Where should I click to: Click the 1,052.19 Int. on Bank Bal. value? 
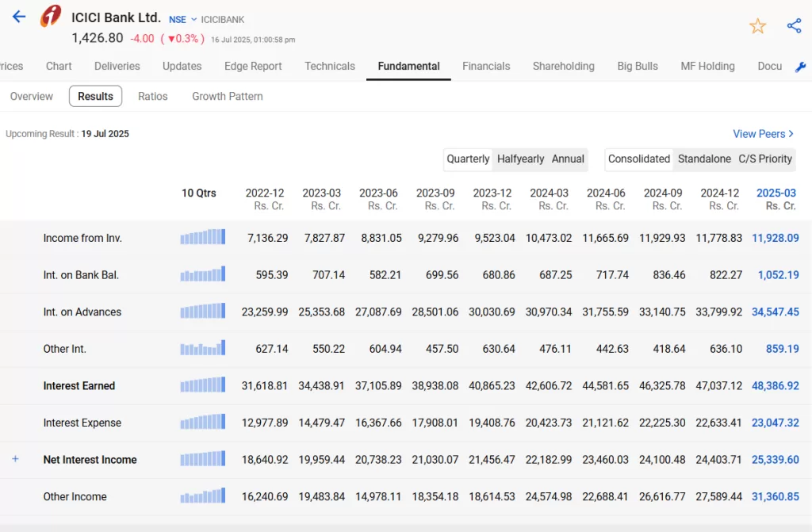point(779,275)
